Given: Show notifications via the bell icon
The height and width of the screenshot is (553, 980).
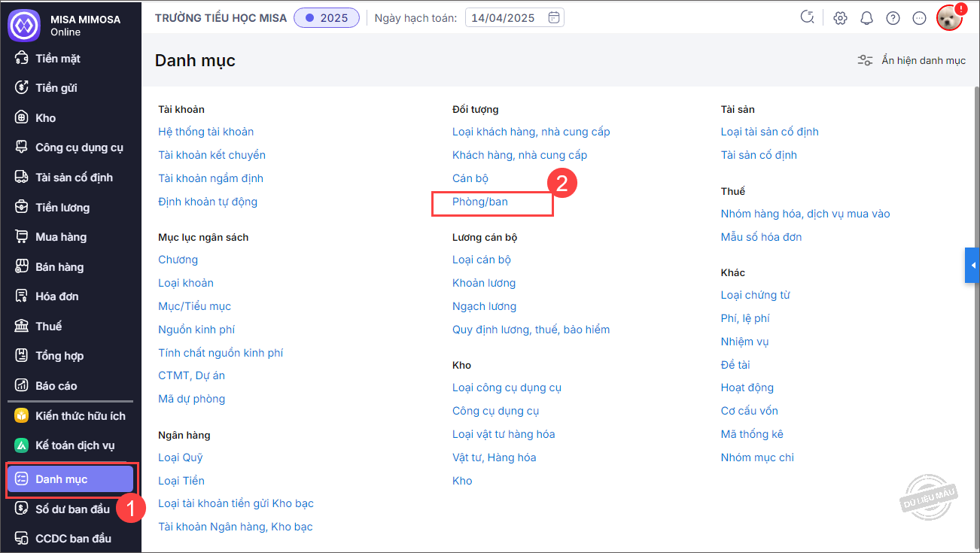Looking at the screenshot, I should [866, 18].
